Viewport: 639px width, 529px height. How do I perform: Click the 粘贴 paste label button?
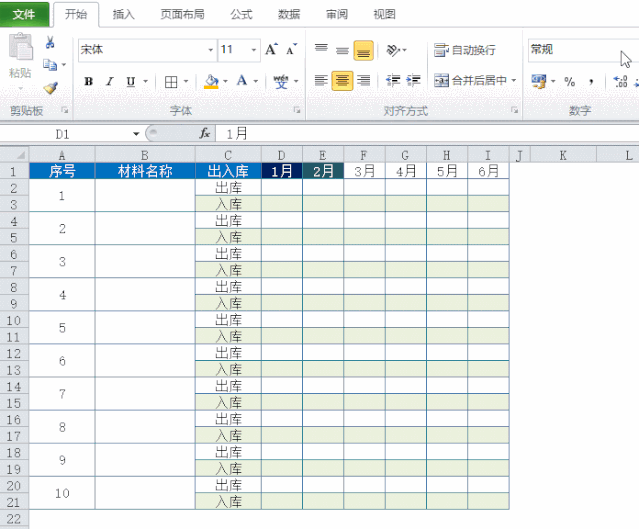click(x=20, y=73)
